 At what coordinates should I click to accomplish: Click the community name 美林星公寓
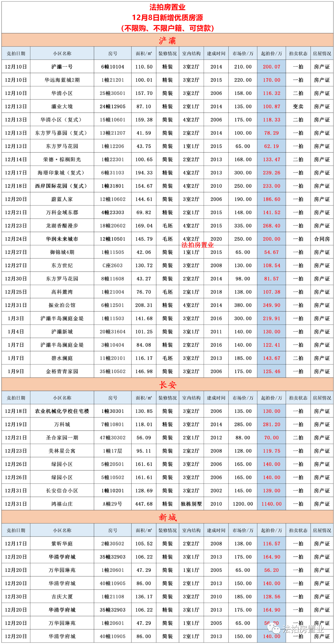pyautogui.click(x=62, y=451)
